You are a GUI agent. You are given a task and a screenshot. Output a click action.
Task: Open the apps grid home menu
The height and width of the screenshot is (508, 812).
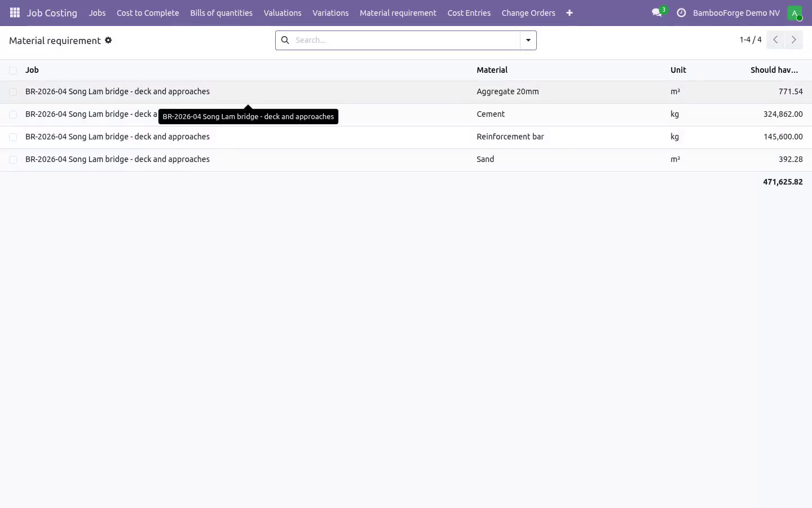tap(15, 12)
